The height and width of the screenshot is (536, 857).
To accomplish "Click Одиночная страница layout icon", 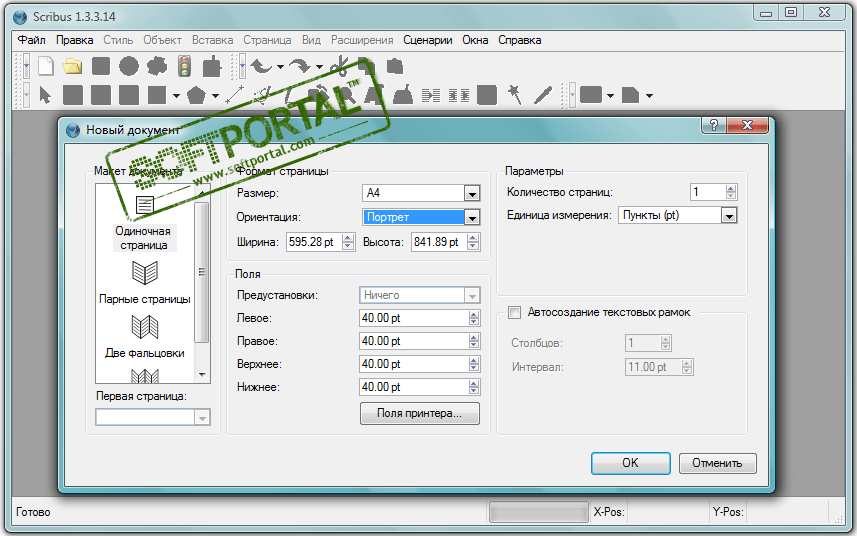I will pyautogui.click(x=145, y=205).
